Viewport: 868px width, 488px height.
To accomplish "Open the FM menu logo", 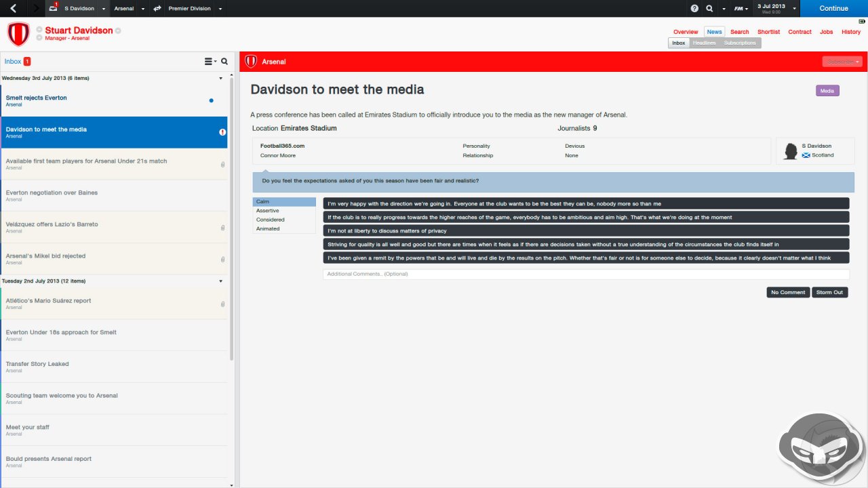I will [x=739, y=9].
